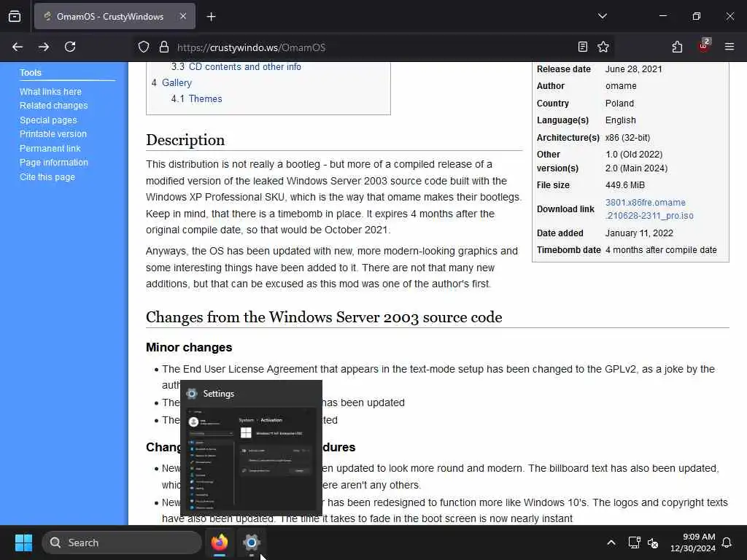Screen dimensions: 747x560
Task: Open tracking protection shield icon
Action: click(144, 47)
